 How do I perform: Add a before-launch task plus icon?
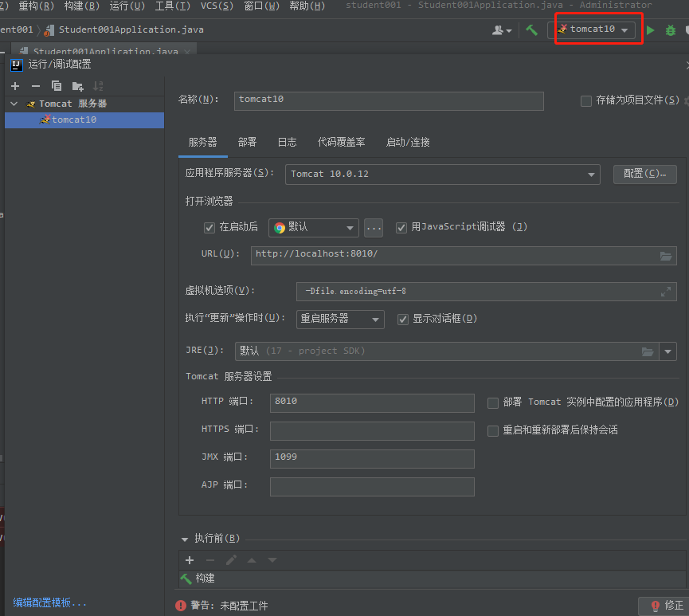tap(190, 560)
